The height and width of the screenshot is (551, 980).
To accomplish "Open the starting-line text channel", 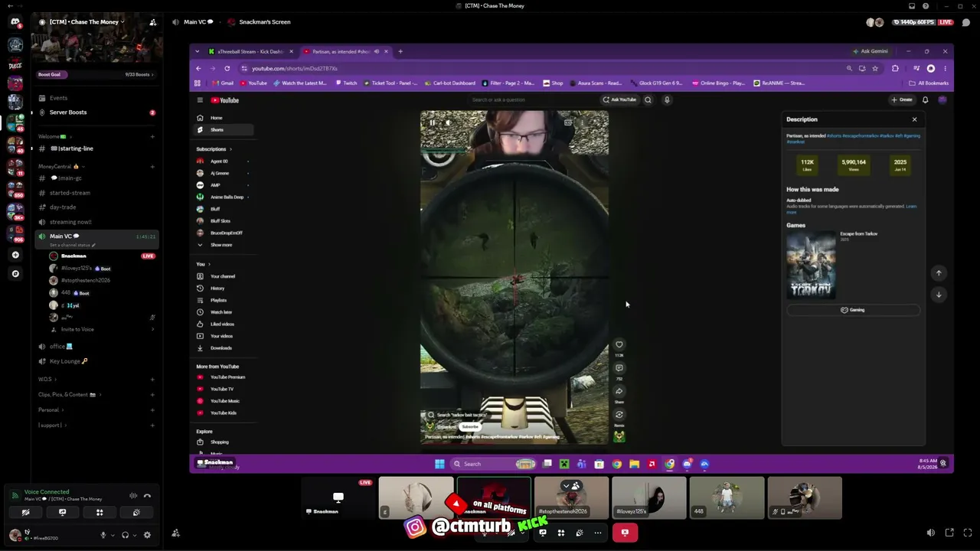I will pos(96,148).
